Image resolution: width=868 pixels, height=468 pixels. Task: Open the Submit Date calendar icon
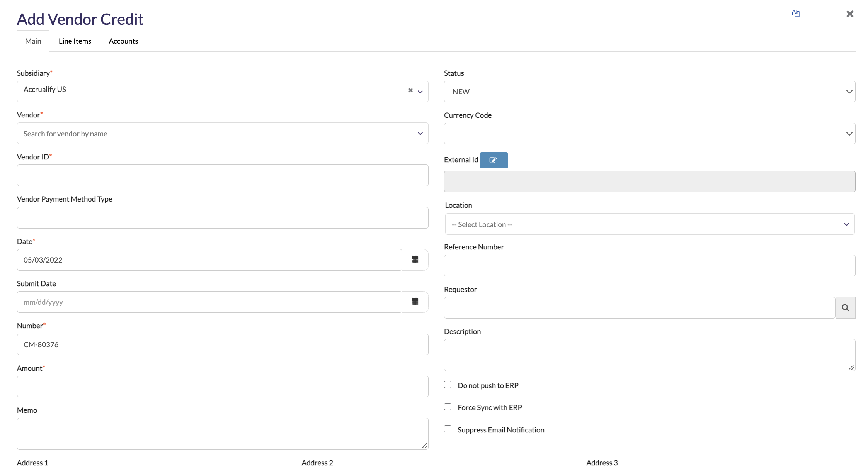415,302
